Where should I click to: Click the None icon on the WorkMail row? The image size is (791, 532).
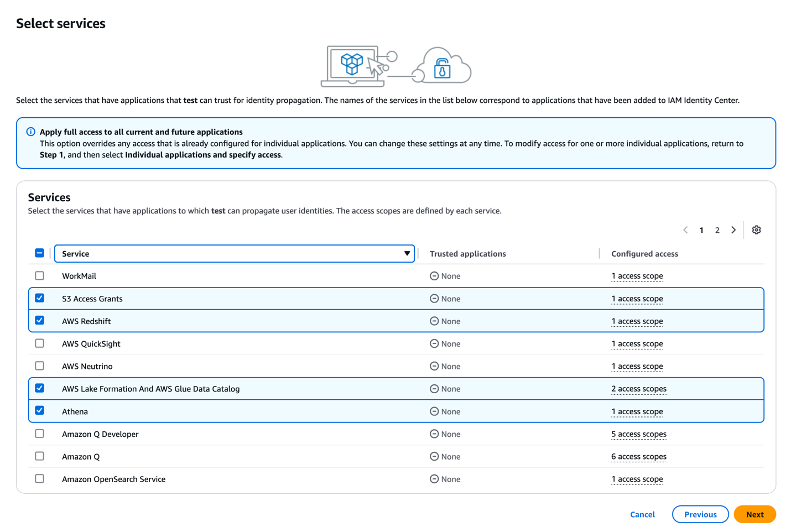(433, 275)
